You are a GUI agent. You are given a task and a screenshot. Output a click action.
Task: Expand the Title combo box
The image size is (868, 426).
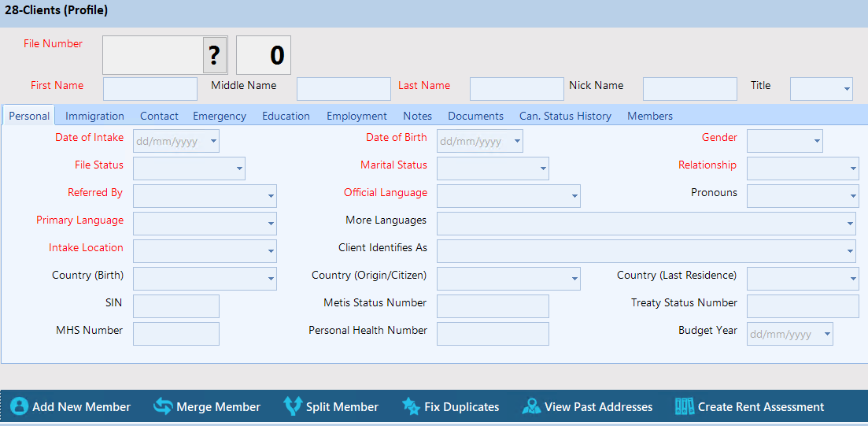847,89
